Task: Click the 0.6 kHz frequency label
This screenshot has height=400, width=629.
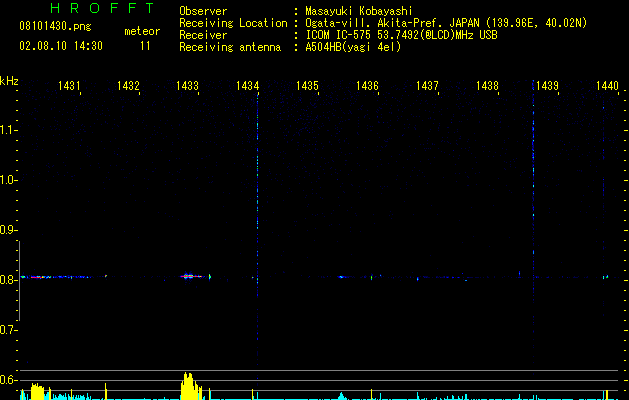Action: (8, 380)
